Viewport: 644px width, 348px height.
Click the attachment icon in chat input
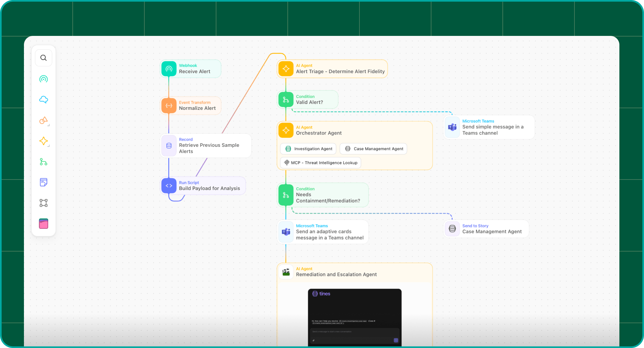pyautogui.click(x=314, y=340)
